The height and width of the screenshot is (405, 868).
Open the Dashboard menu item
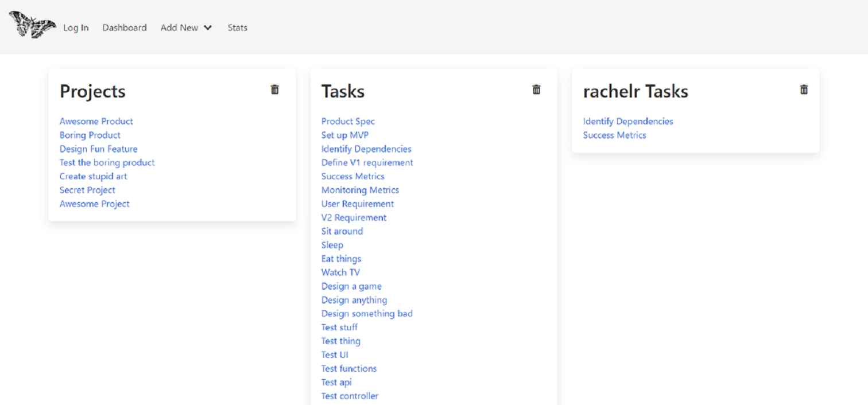coord(125,27)
